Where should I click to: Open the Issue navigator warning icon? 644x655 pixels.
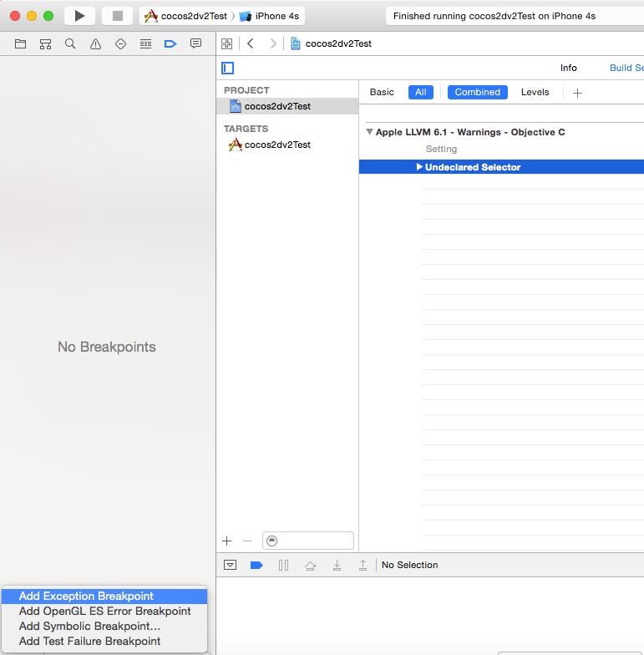point(95,43)
